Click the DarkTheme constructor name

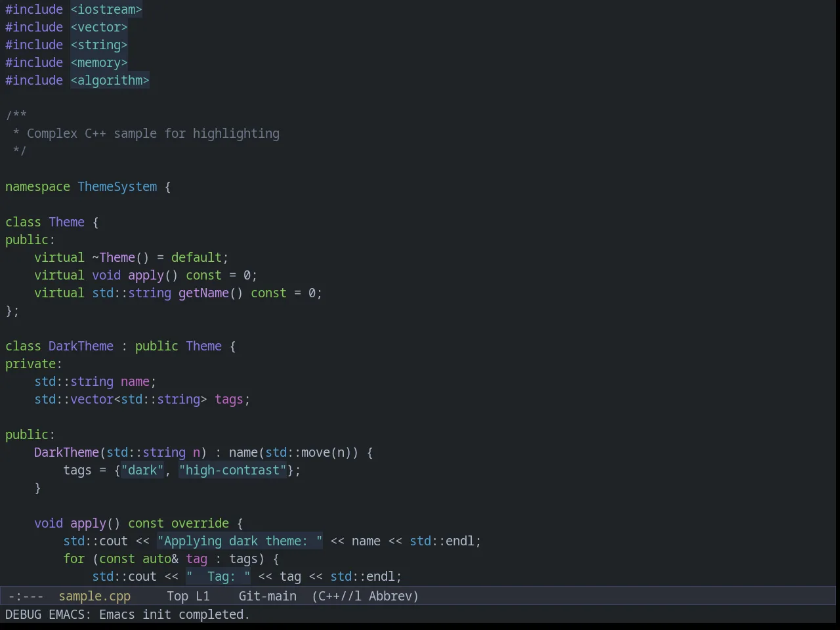point(66,452)
